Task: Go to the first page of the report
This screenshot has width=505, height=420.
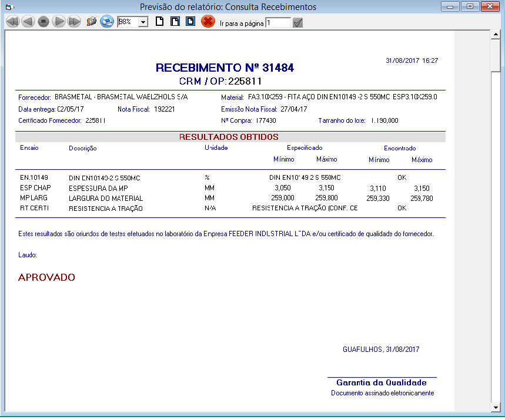Action: click(x=13, y=22)
